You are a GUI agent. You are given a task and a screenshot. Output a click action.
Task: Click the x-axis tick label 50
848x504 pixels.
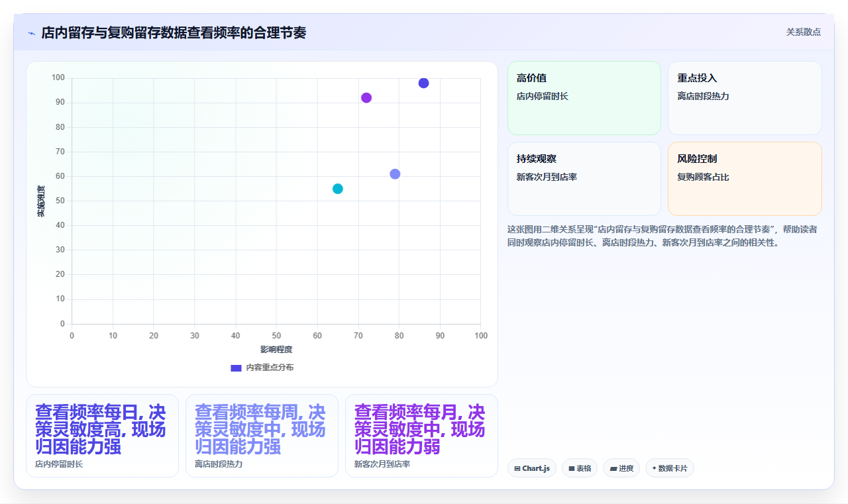pos(276,336)
